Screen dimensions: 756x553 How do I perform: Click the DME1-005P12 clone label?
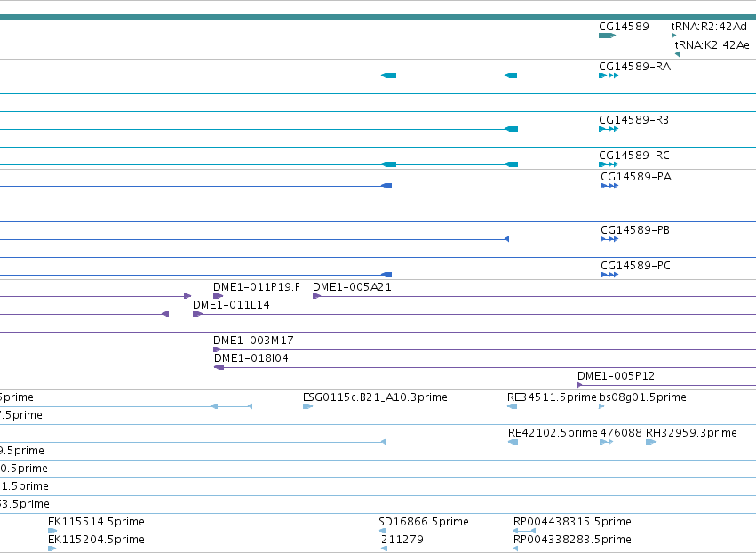coord(616,376)
